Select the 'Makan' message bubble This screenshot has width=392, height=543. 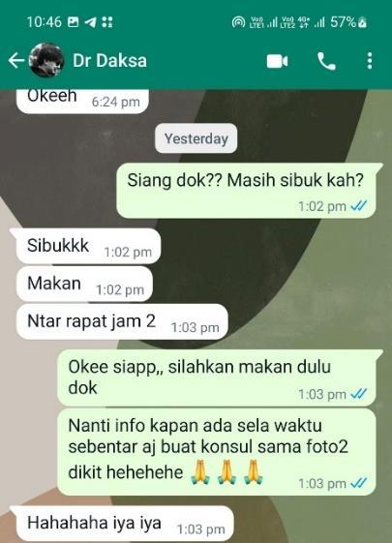pos(84,284)
